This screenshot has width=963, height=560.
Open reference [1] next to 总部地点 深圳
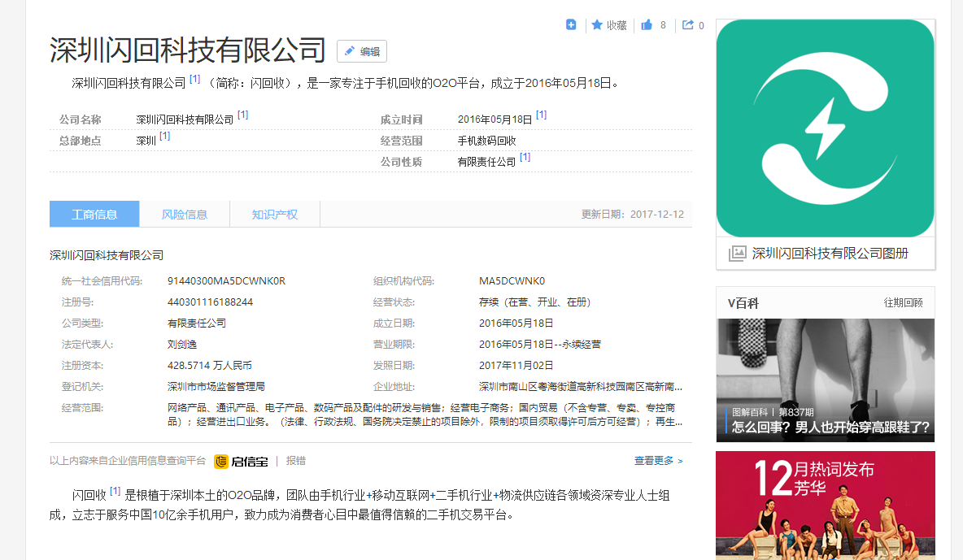click(164, 136)
